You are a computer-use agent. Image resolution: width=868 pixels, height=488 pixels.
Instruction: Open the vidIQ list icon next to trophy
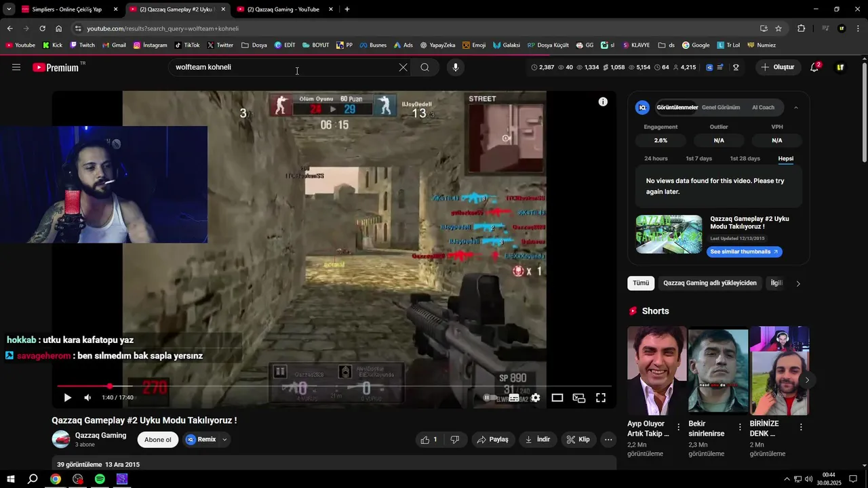[x=720, y=67]
